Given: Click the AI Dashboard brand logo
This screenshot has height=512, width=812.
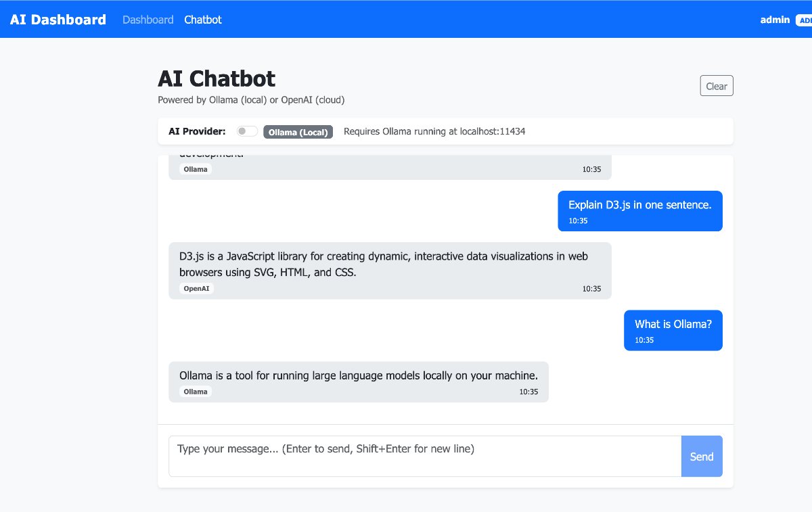Looking at the screenshot, I should 58,20.
